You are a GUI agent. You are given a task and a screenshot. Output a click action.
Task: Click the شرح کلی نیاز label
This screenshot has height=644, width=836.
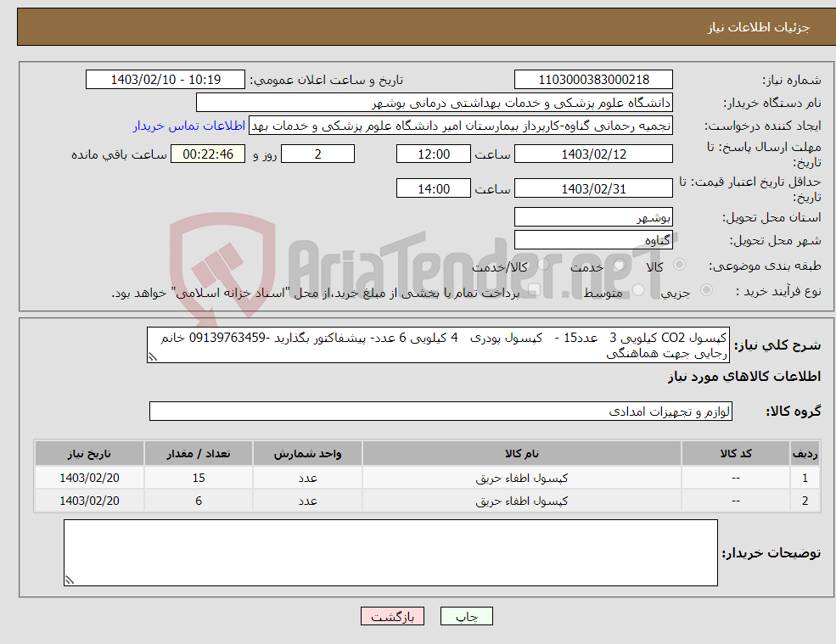click(x=778, y=345)
